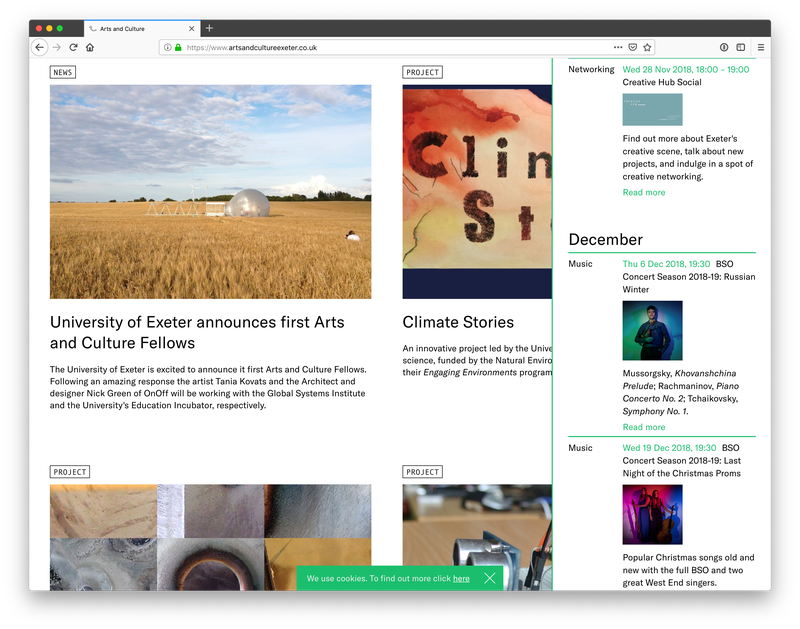Click PROJECT tag above texture collage image
This screenshot has width=800, height=629.
[x=70, y=472]
